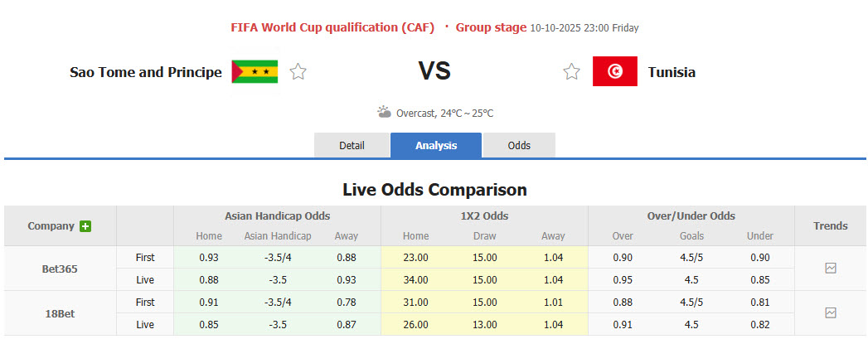Click the Company column header

pos(51,226)
